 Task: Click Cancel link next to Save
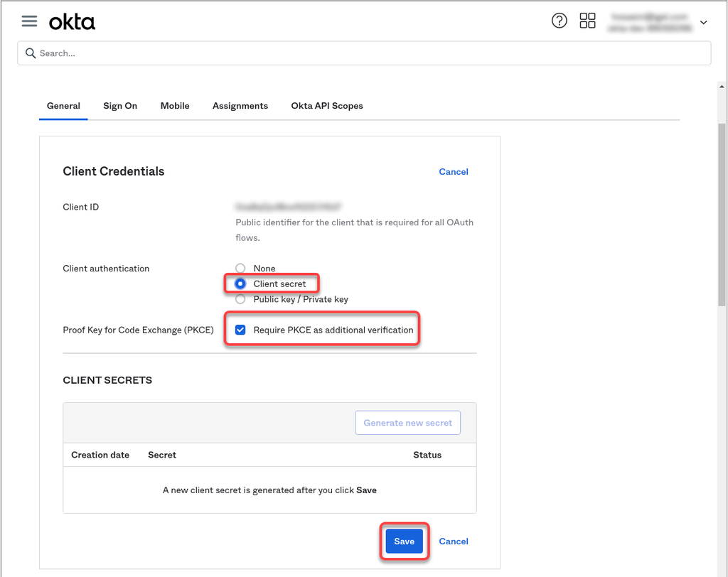pyautogui.click(x=454, y=541)
